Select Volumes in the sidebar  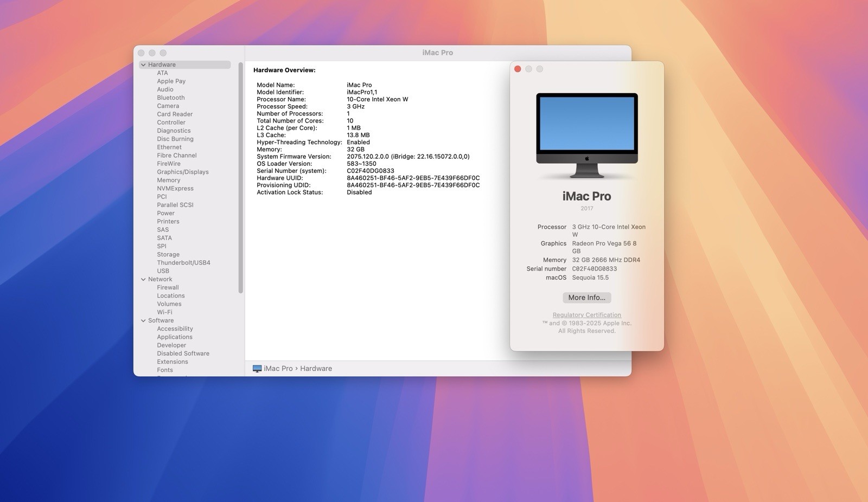coord(169,304)
